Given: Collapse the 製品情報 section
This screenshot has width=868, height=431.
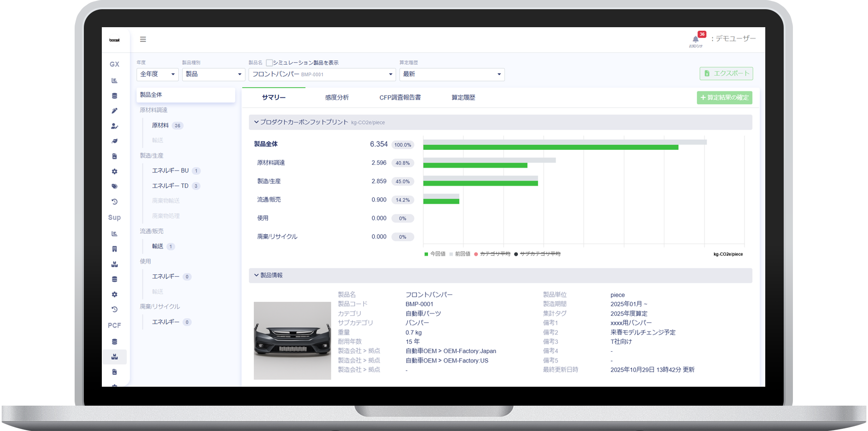Looking at the screenshot, I should tap(500, 275).
